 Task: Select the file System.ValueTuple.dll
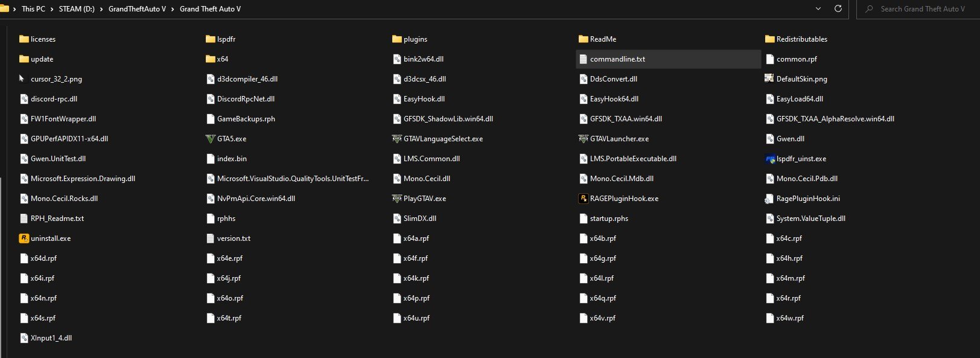(810, 219)
